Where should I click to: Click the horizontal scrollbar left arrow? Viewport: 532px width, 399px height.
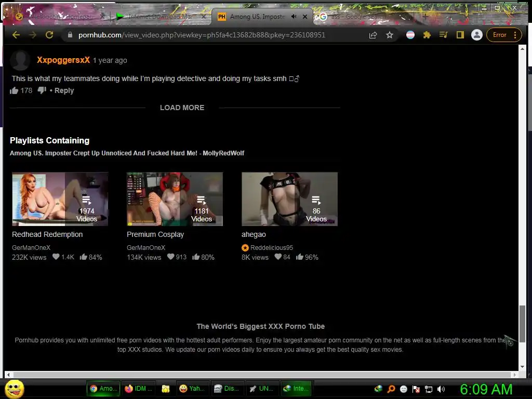[8, 375]
